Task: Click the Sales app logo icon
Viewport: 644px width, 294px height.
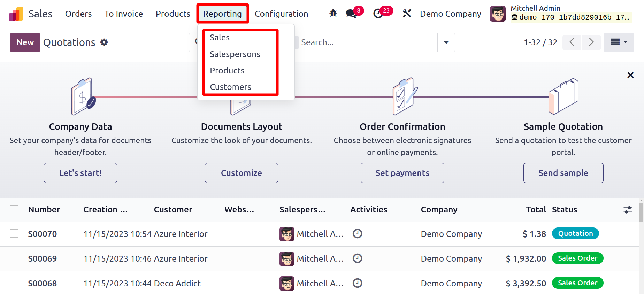Action: coord(16,14)
